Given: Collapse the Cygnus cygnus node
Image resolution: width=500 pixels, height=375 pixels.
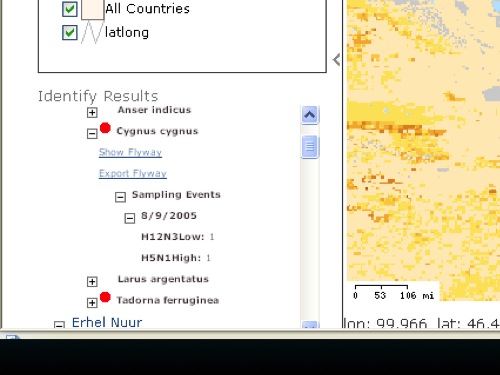Looking at the screenshot, I should [92, 134].
